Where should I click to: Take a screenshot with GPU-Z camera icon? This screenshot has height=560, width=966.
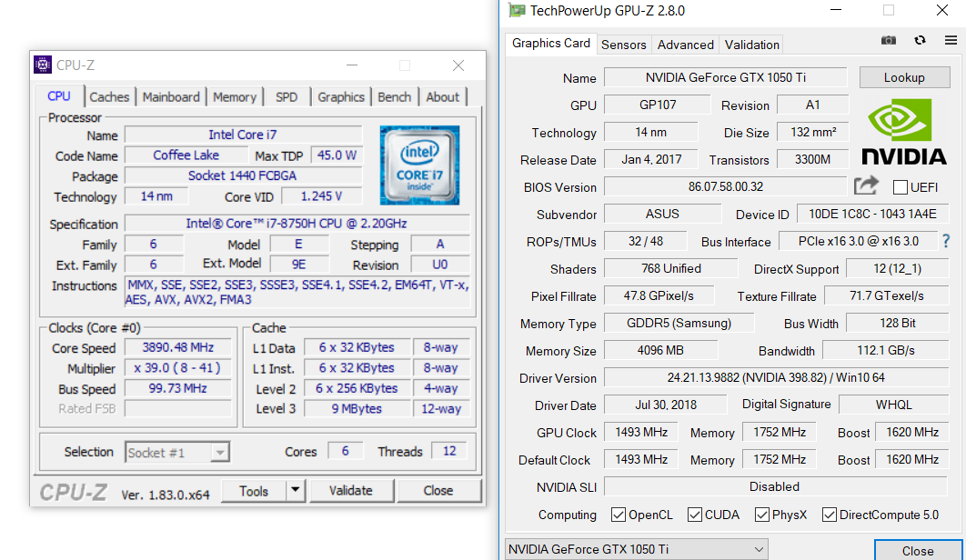tap(889, 41)
